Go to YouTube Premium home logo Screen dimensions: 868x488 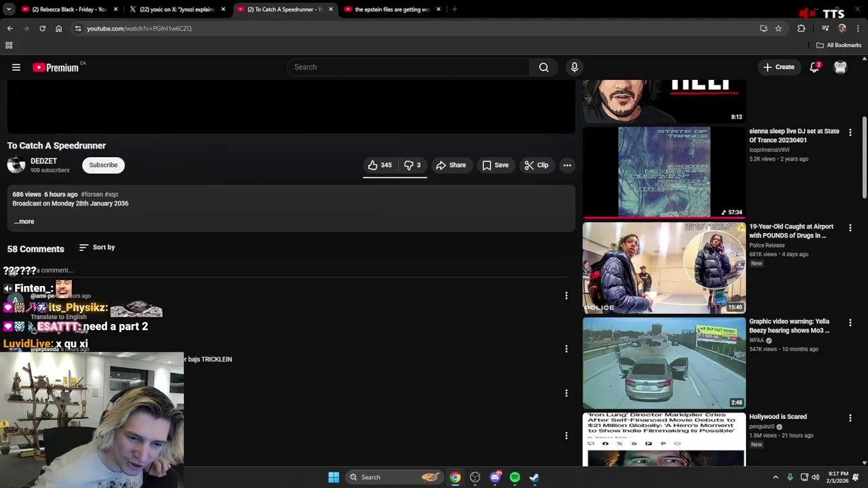point(56,67)
